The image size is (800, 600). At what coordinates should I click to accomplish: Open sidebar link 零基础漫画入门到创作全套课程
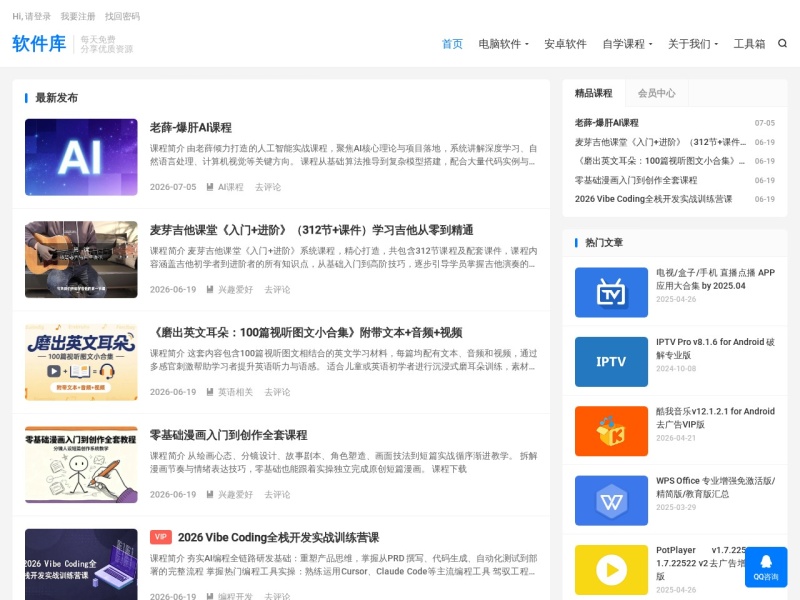636,180
